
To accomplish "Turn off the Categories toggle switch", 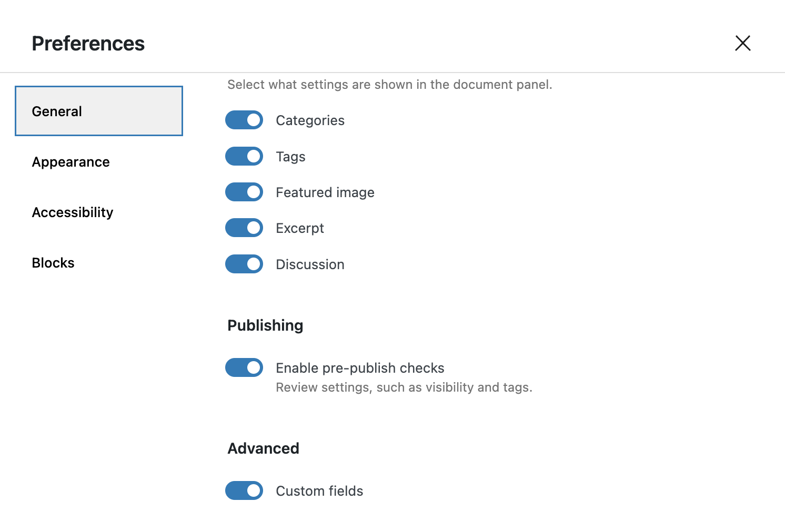I will click(244, 120).
